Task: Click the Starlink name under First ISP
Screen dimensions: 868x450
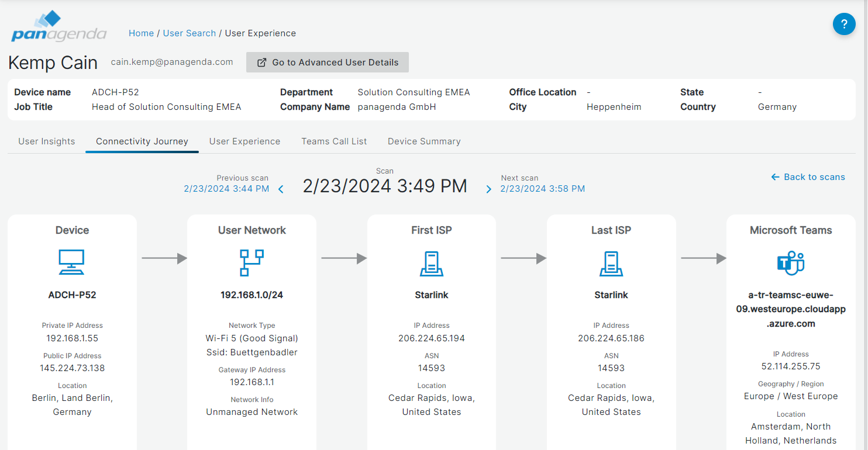Action: [432, 295]
